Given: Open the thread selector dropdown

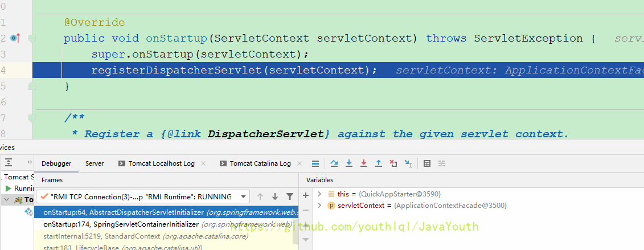Looking at the screenshot, I should coord(243,196).
